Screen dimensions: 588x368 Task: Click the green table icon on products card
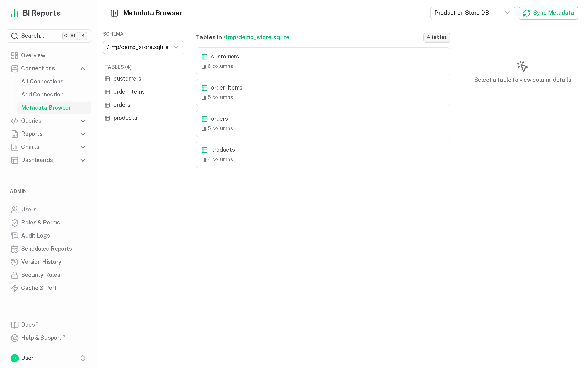tap(205, 150)
